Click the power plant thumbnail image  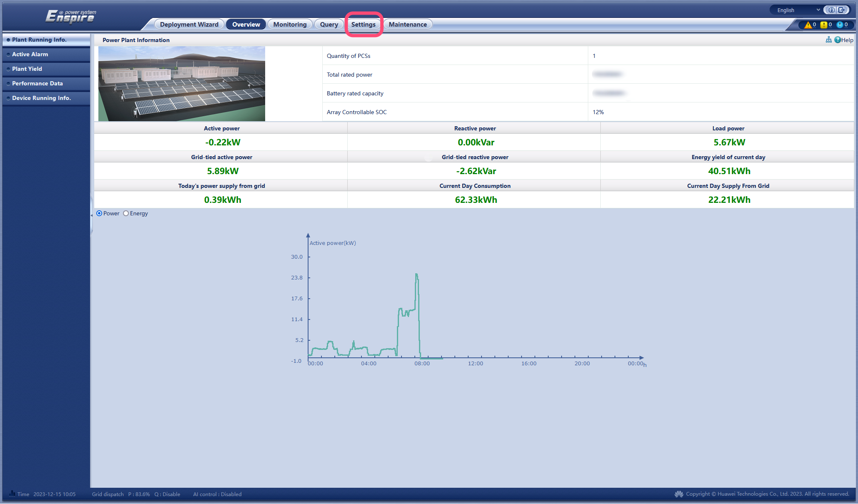click(x=181, y=84)
